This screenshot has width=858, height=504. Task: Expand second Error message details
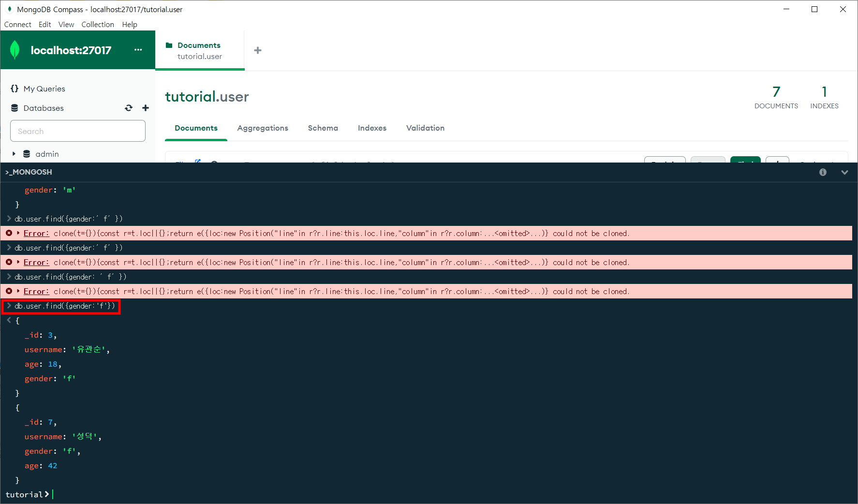coord(18,262)
